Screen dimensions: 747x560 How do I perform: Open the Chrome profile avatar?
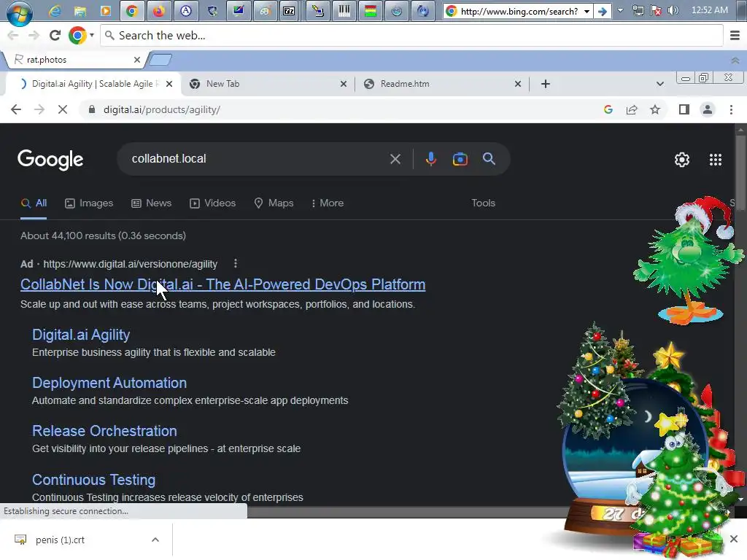tap(708, 109)
